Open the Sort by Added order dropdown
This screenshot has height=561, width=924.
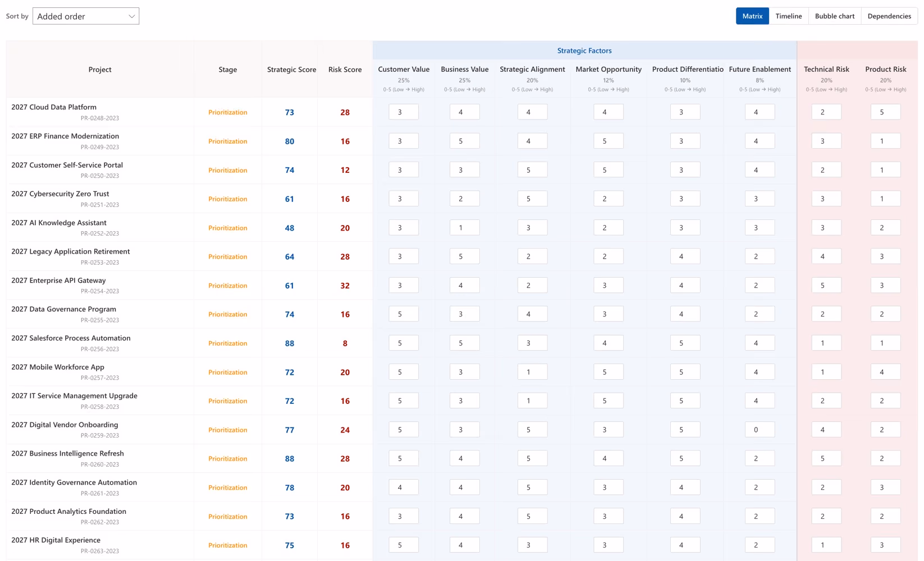[86, 16]
